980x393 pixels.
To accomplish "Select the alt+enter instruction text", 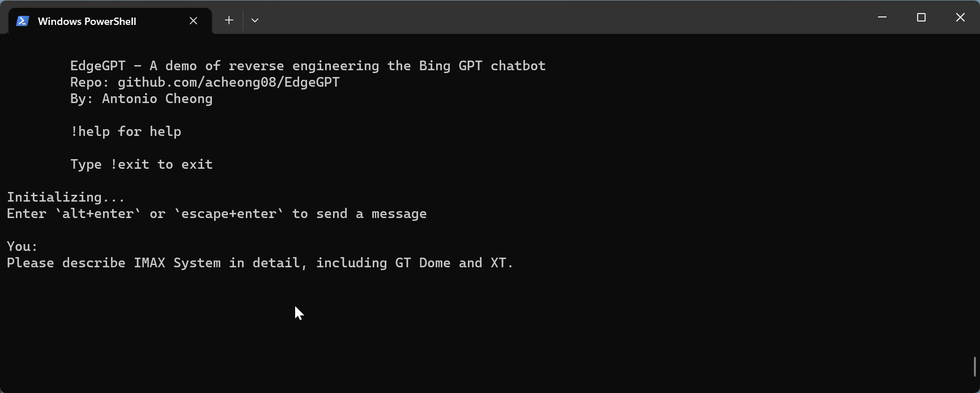I will (216, 213).
